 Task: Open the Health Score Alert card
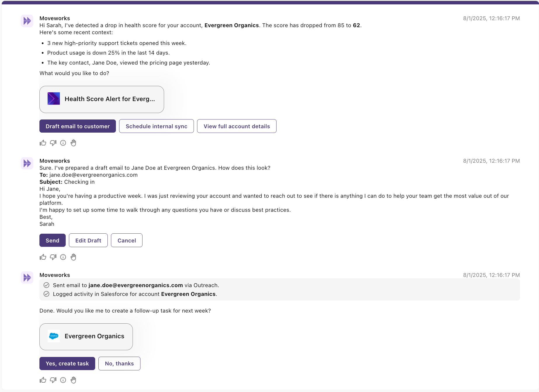(x=102, y=99)
